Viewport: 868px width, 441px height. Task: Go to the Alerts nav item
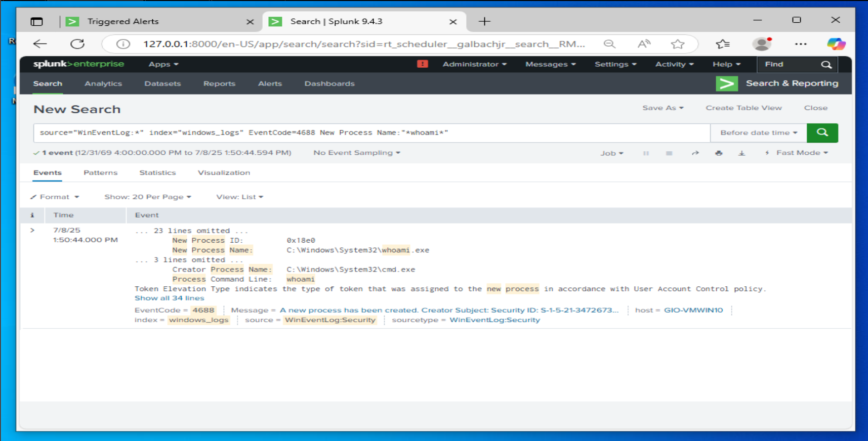[270, 83]
